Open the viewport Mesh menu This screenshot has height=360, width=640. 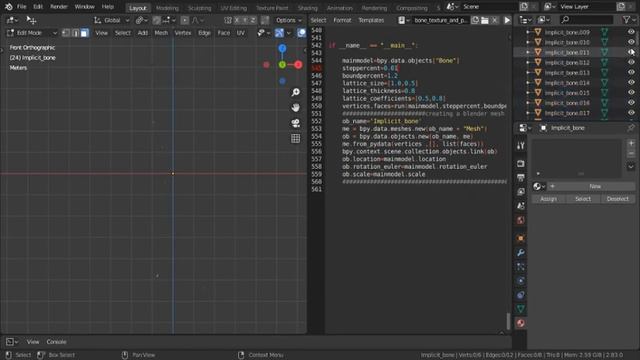point(161,33)
